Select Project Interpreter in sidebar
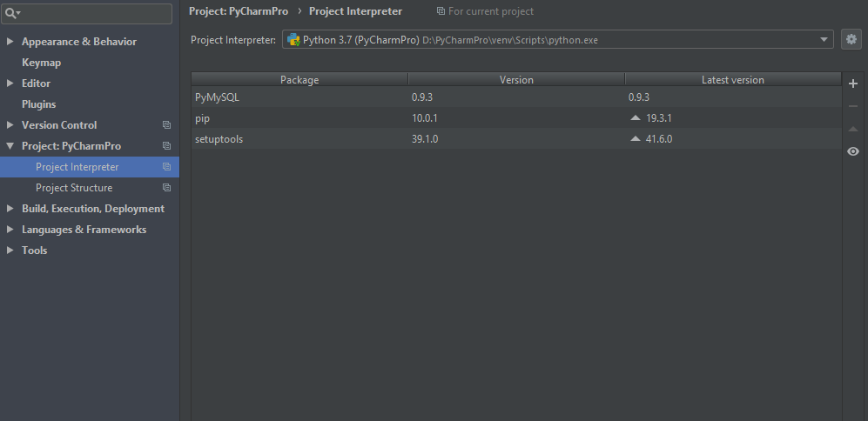 coord(90,166)
